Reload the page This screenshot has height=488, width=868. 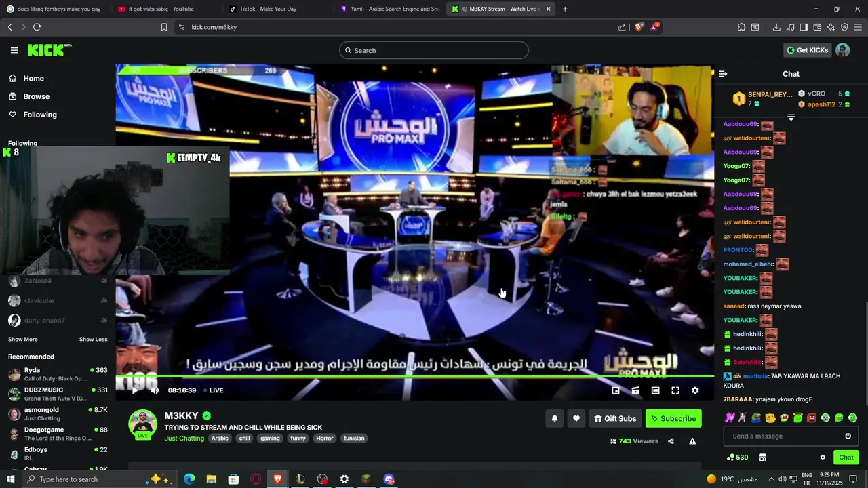37,27
